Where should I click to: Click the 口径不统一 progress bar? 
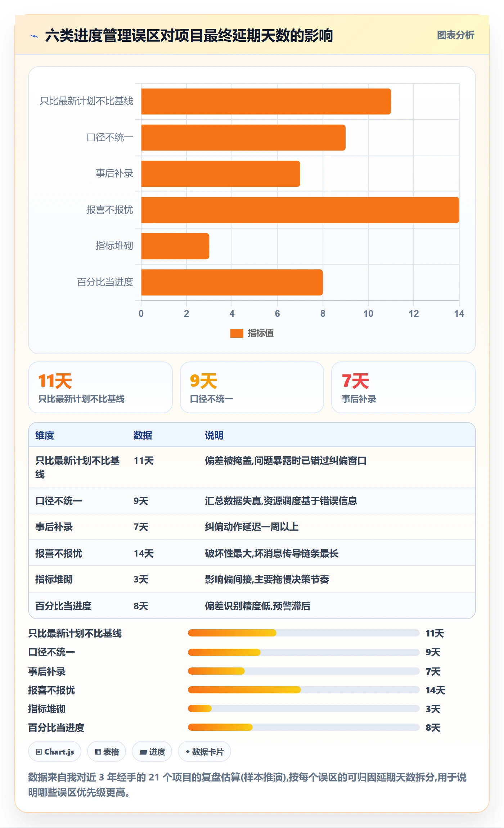click(303, 652)
